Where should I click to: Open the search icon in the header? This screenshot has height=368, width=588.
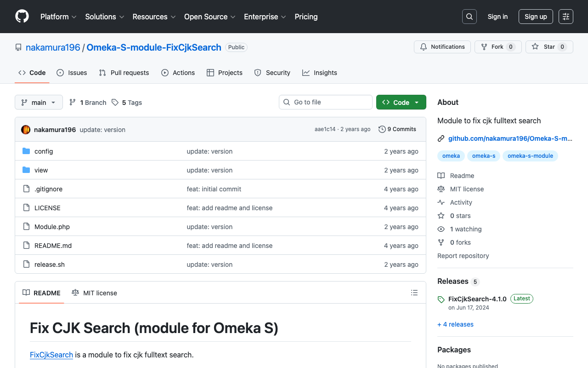click(469, 17)
